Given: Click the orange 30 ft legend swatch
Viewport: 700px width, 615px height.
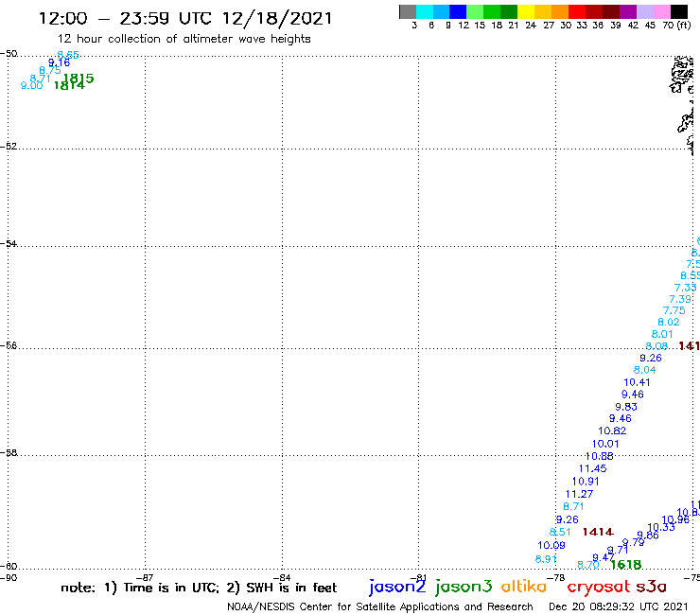Looking at the screenshot, I should (560, 11).
